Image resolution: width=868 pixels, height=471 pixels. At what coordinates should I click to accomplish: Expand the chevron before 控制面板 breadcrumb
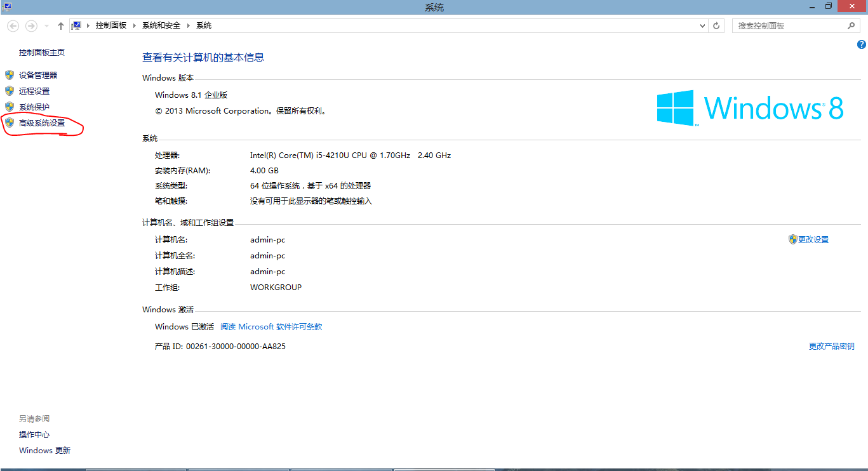(x=90, y=26)
